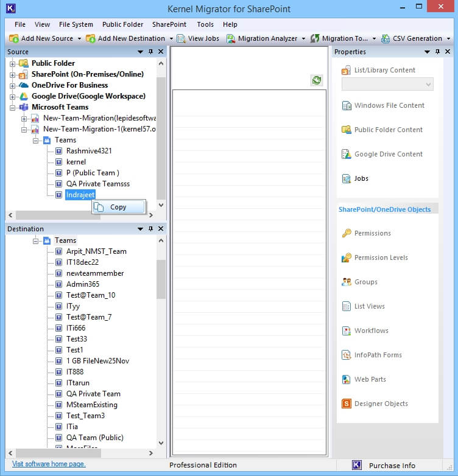Click Purchase Info in status bar
The width and height of the screenshot is (458, 476).
click(392, 466)
